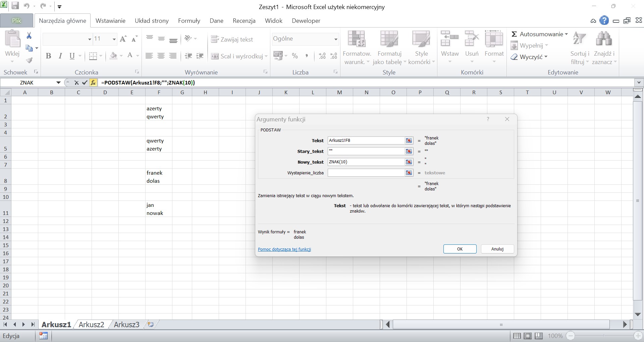Click the Stary_tekst input field
This screenshot has width=644, height=342.
pos(366,151)
